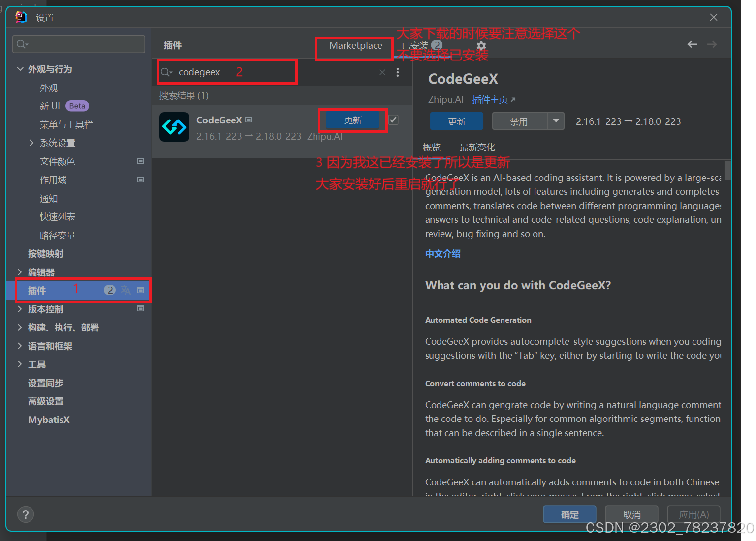Click the 更新 button for CodeGeeX
The height and width of the screenshot is (541, 756).
(352, 120)
